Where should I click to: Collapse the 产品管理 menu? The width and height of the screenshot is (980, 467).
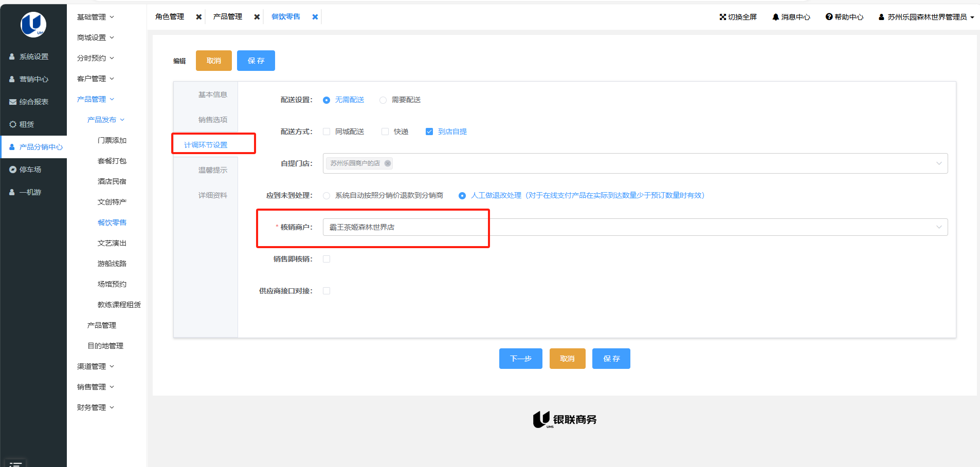(96, 99)
